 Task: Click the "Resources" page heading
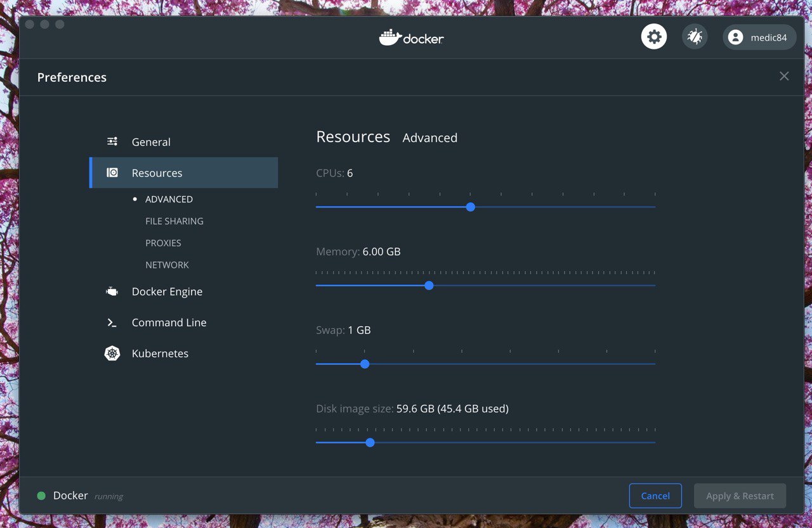point(353,137)
